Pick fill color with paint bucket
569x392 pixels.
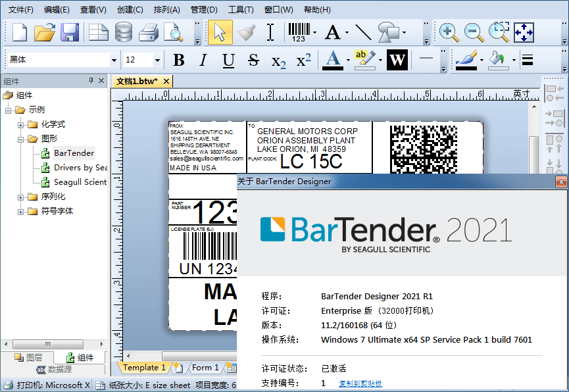tap(498, 60)
